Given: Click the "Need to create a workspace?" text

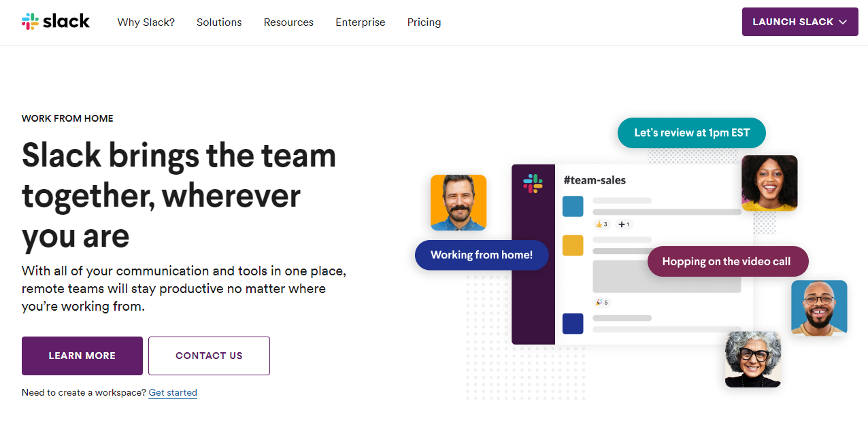Looking at the screenshot, I should point(84,393).
